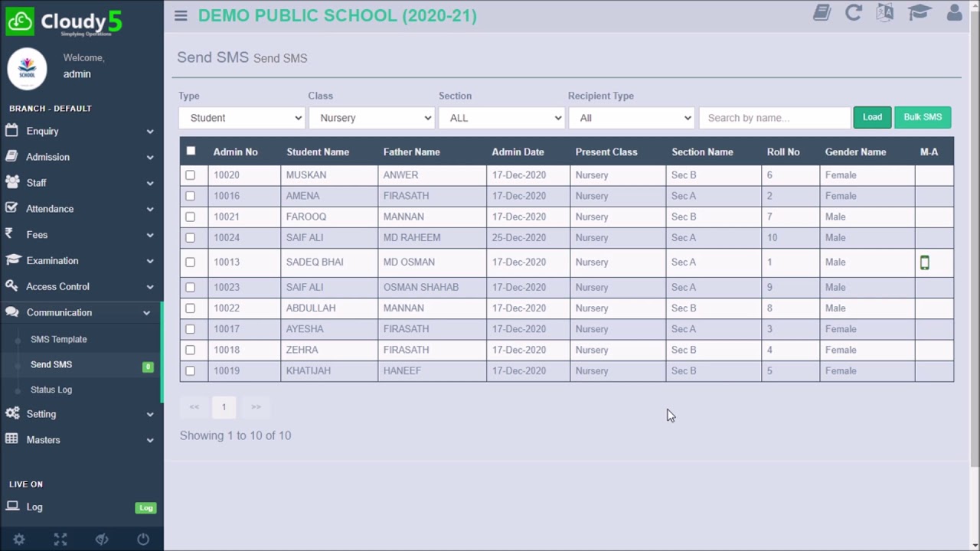The height and width of the screenshot is (551, 980).
Task: Open the Recipient Type dropdown
Action: (x=632, y=118)
